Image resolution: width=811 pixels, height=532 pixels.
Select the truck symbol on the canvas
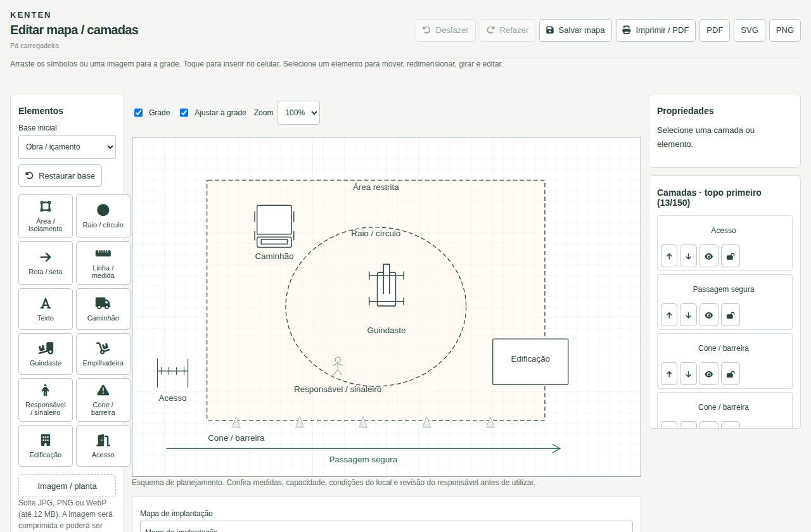(274, 226)
